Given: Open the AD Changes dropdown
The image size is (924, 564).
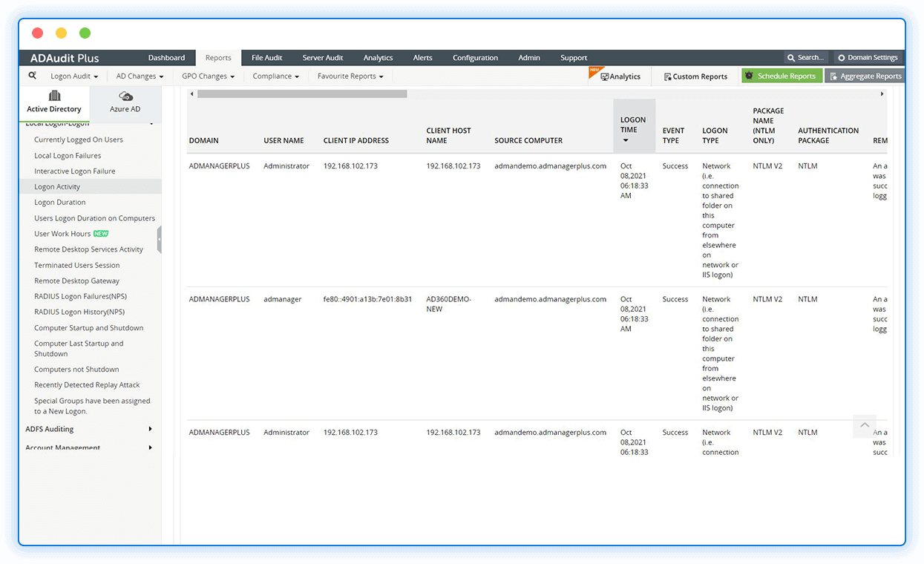Looking at the screenshot, I should coord(140,76).
